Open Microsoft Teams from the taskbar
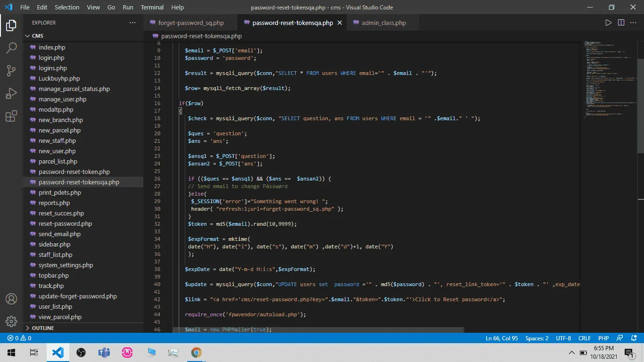 [x=104, y=353]
